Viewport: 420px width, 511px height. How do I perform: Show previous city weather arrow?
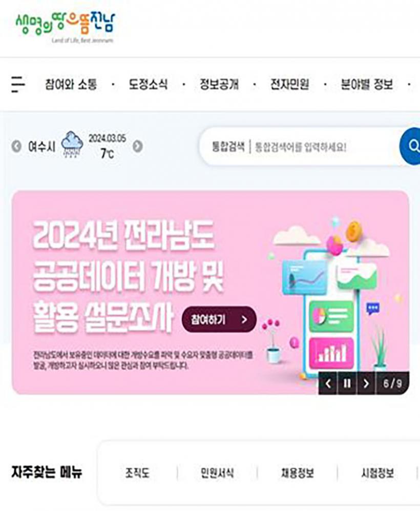pyautogui.click(x=16, y=146)
